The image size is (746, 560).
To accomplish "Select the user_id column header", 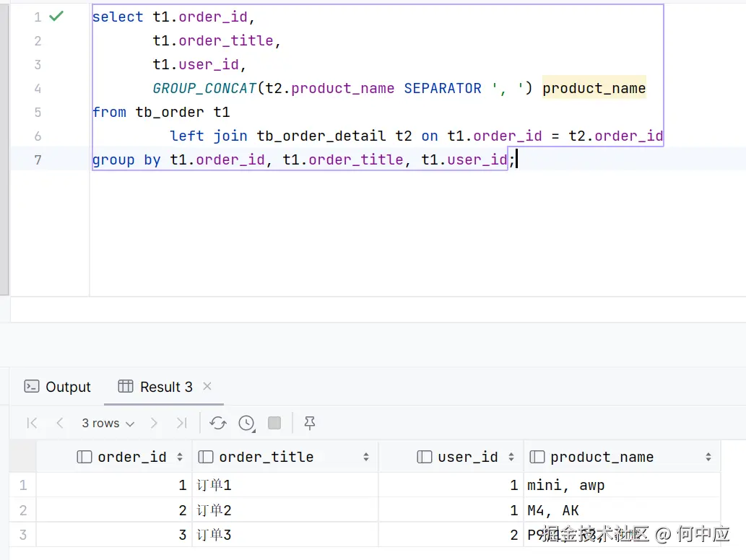I will coord(451,457).
